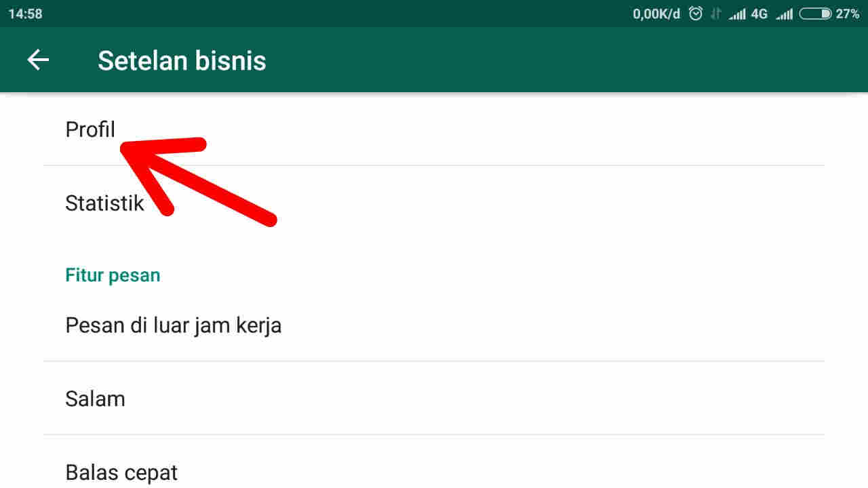The height and width of the screenshot is (488, 868).
Task: Open the Profil settings
Action: pyautogui.click(x=434, y=129)
